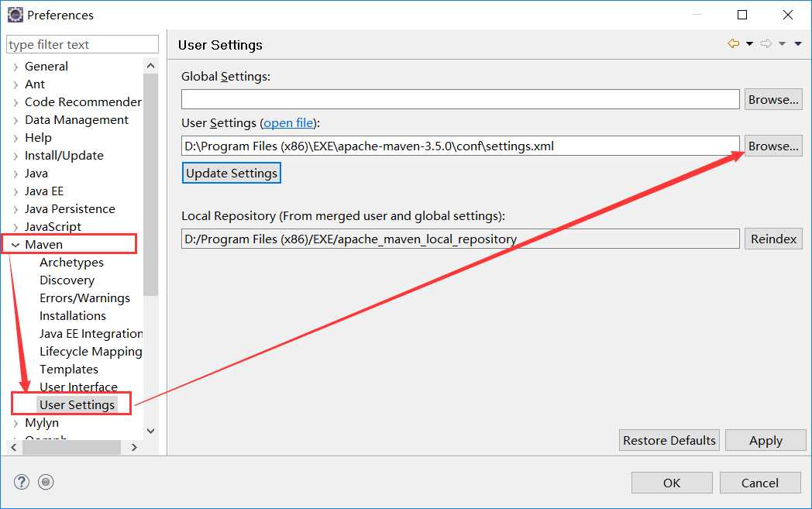Click the Preferences window title icon
812x509 pixels.
(x=15, y=15)
